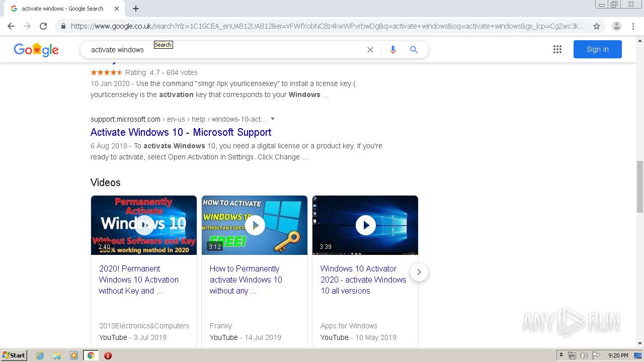644x362 pixels.
Task: Open 'Windows 10 Activator 2020' video link
Action: pyautogui.click(x=363, y=280)
